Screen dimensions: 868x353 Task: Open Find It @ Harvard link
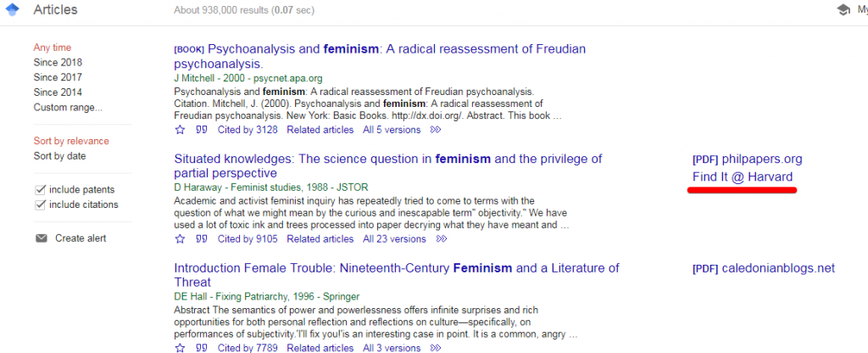[743, 176]
